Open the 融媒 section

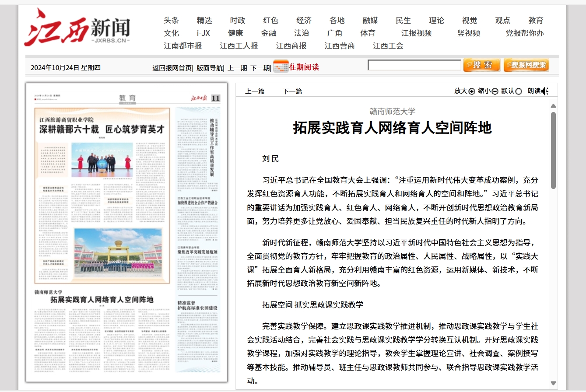click(370, 20)
